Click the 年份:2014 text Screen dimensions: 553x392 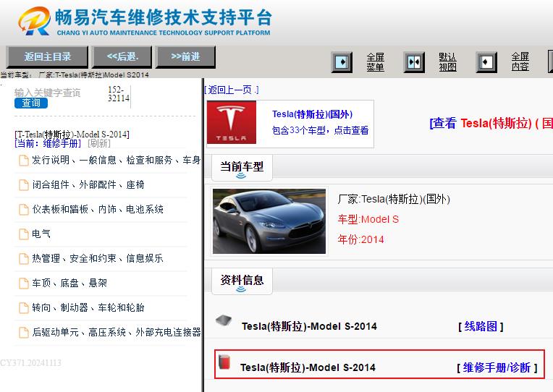click(x=360, y=239)
